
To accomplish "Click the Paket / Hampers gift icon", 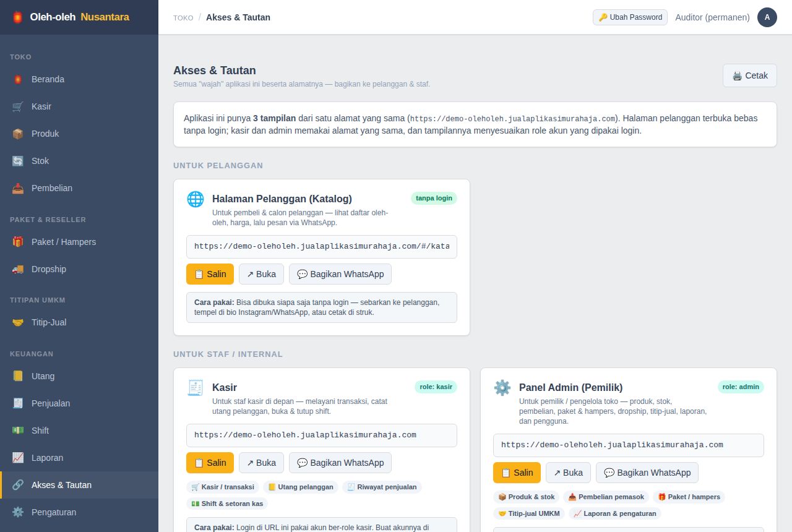I will pyautogui.click(x=18, y=242).
